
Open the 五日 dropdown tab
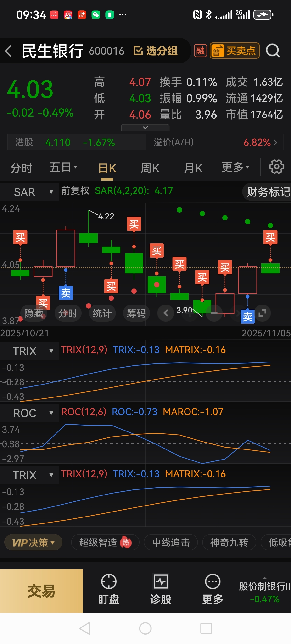tap(63, 167)
